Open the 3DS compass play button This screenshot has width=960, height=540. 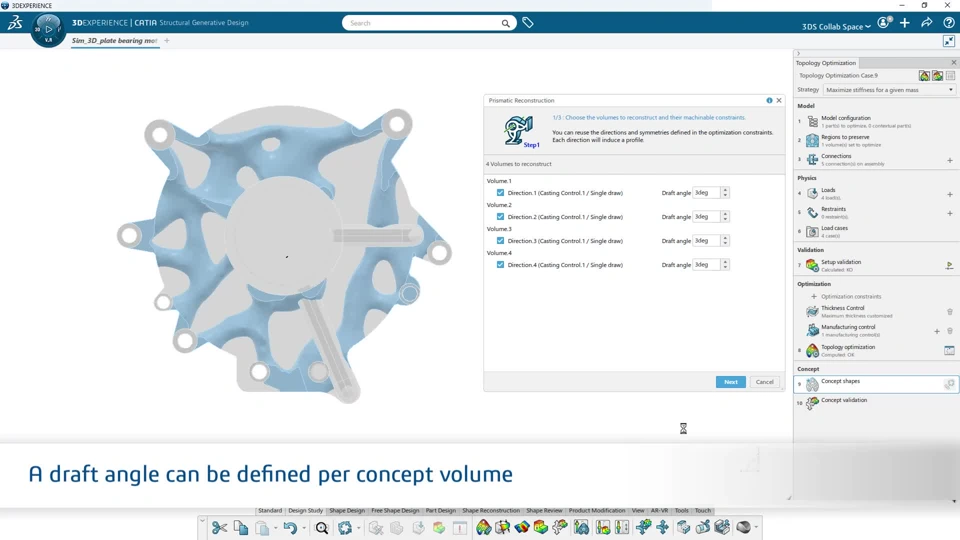(x=48, y=29)
